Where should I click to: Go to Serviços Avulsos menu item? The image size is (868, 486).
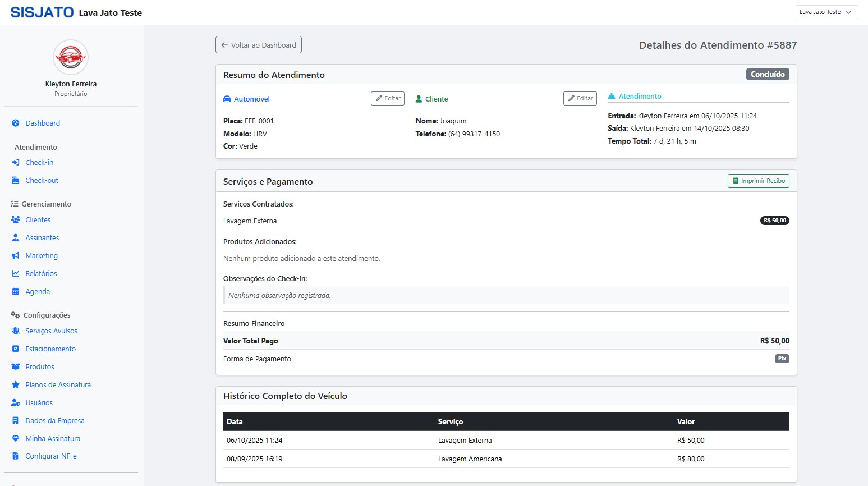51,331
